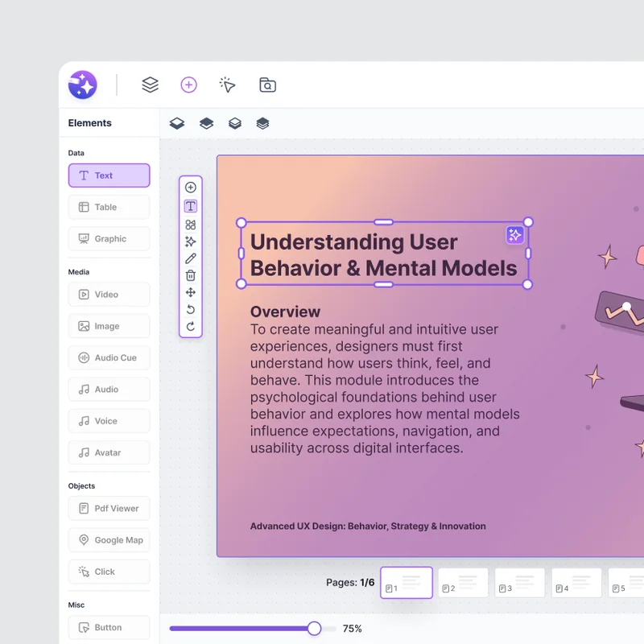Screen dimensions: 644x644
Task: Click the Audio element button
Action: pos(109,390)
